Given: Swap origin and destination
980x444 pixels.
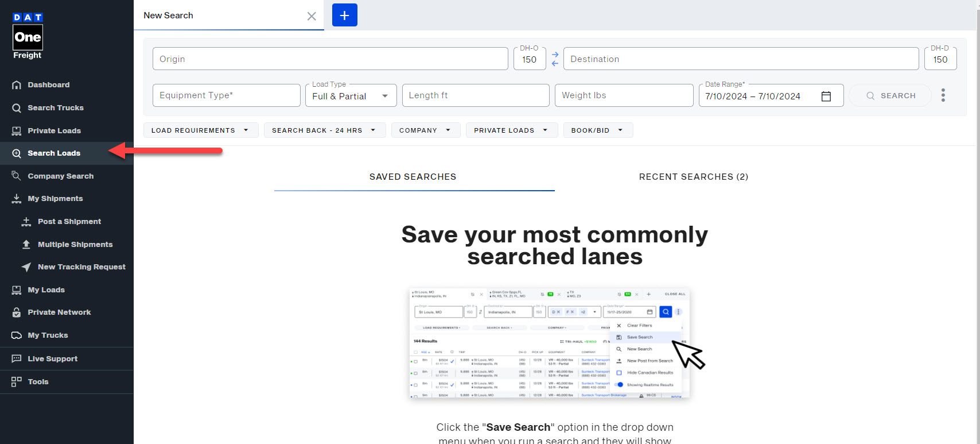Looking at the screenshot, I should (555, 59).
